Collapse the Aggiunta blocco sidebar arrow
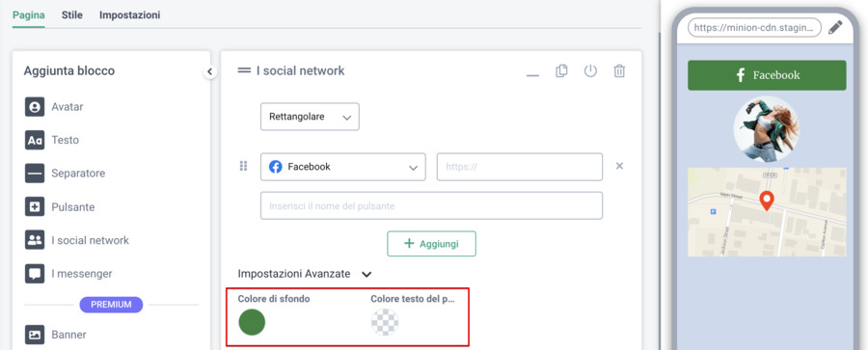The image size is (868, 350). click(210, 71)
